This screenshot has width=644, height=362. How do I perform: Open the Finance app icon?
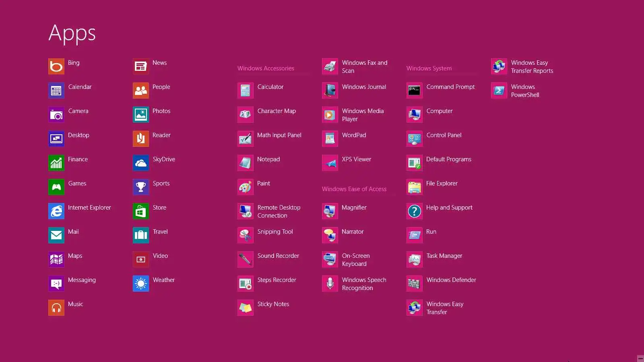click(x=56, y=163)
